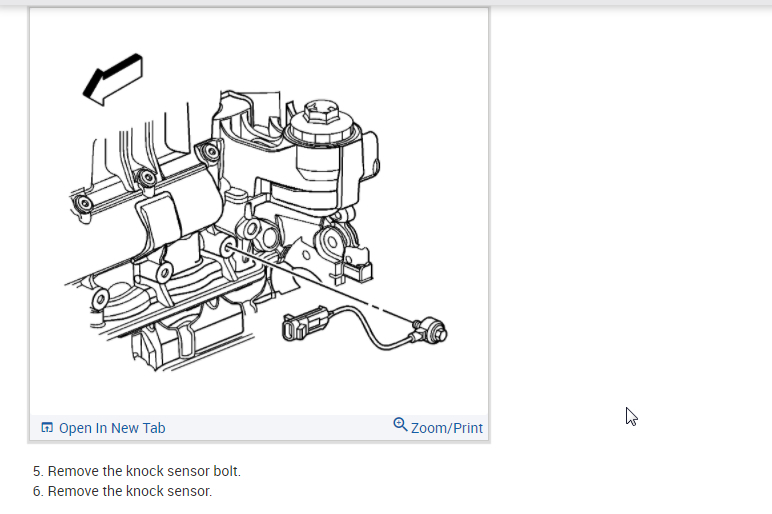Click the electrical connector plug in diagram

(x=304, y=323)
